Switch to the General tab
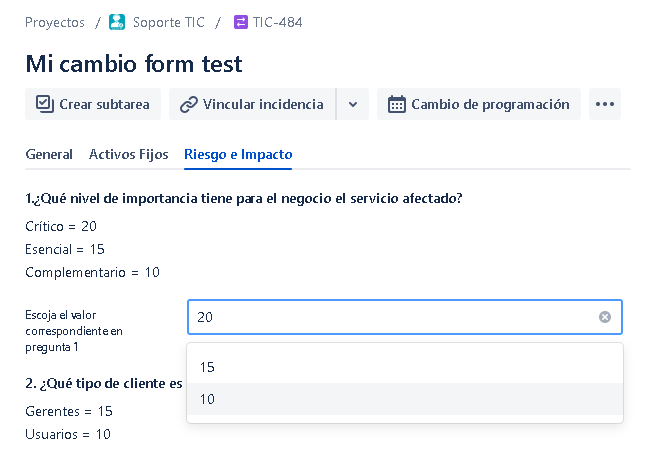 (x=49, y=154)
